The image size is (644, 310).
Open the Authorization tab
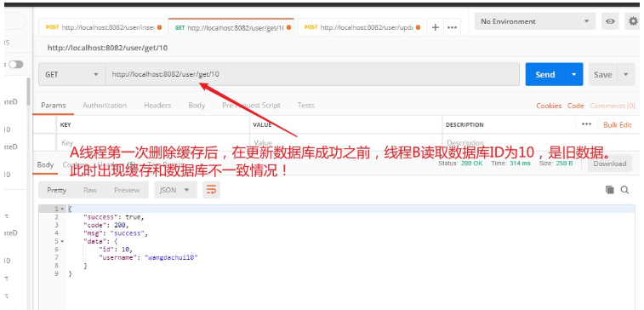coord(105,106)
